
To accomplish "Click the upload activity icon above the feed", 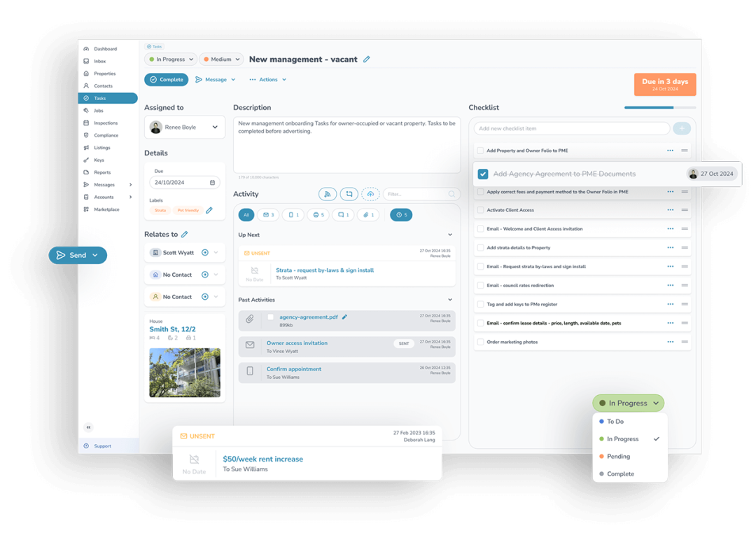I will 370,194.
